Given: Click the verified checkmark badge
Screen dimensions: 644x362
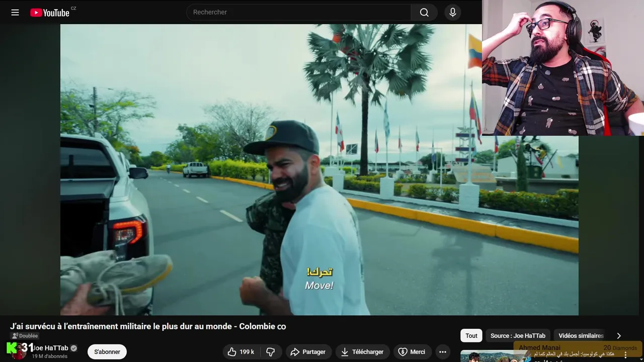Looking at the screenshot, I should (74, 348).
